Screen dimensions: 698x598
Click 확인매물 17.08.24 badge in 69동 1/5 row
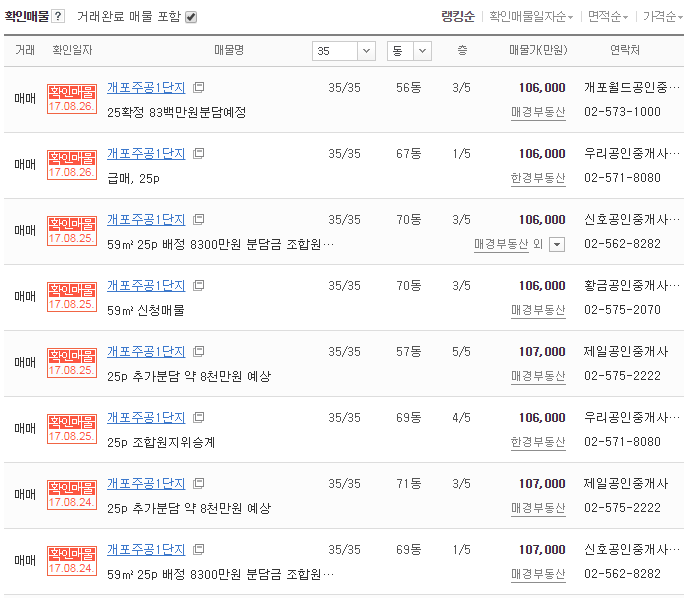[x=72, y=561]
